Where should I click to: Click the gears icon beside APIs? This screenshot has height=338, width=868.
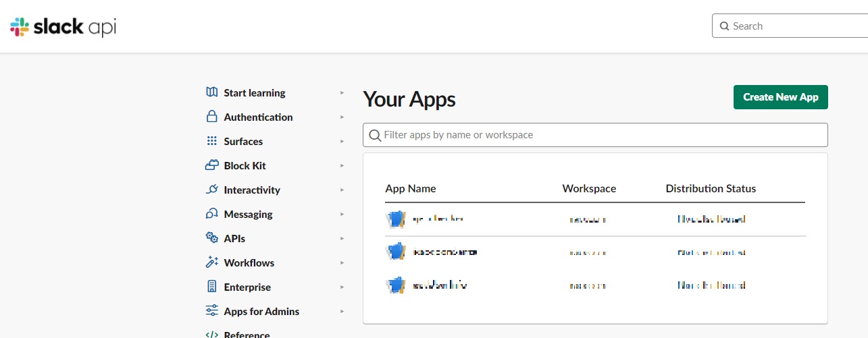click(x=212, y=238)
